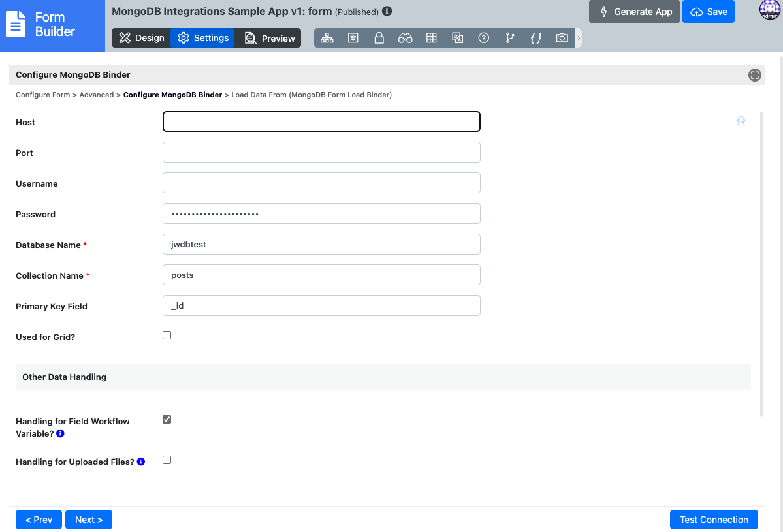This screenshot has width=783, height=532.
Task: Click the Generate App button
Action: point(634,12)
